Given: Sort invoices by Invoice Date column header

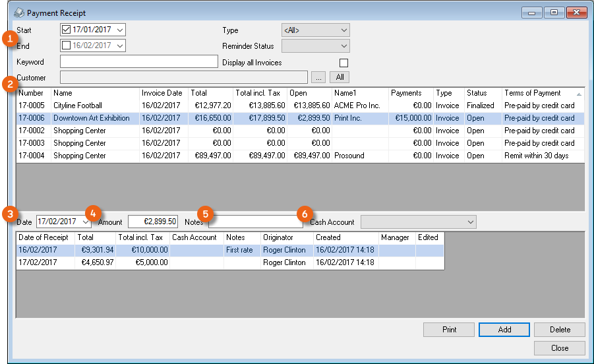Looking at the screenshot, I should [163, 93].
